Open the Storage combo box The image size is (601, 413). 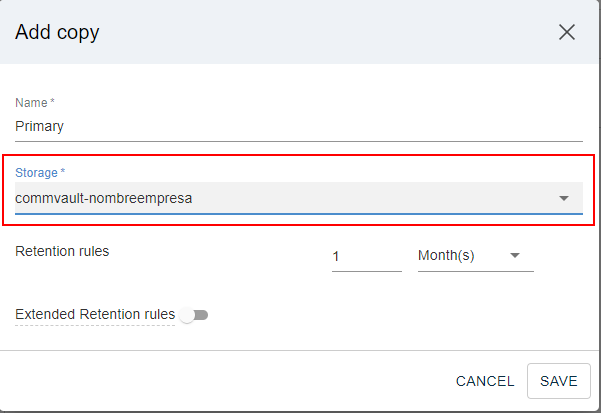tap(298, 198)
